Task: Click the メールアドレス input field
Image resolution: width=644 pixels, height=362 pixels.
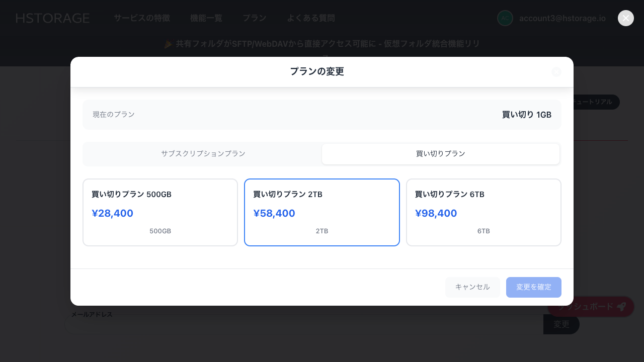Action: [304, 324]
